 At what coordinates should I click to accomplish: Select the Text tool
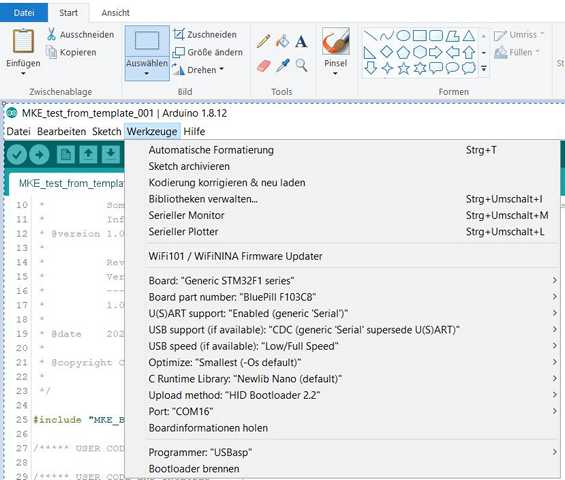point(301,41)
